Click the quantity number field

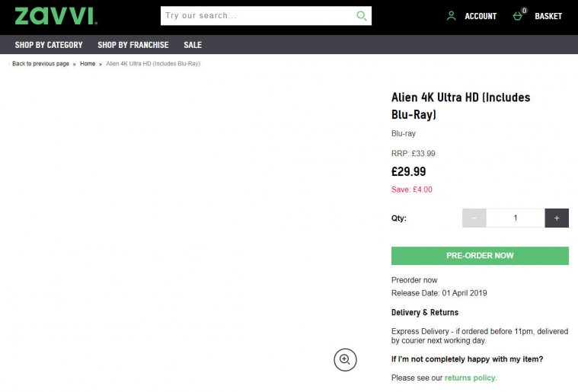tap(516, 218)
